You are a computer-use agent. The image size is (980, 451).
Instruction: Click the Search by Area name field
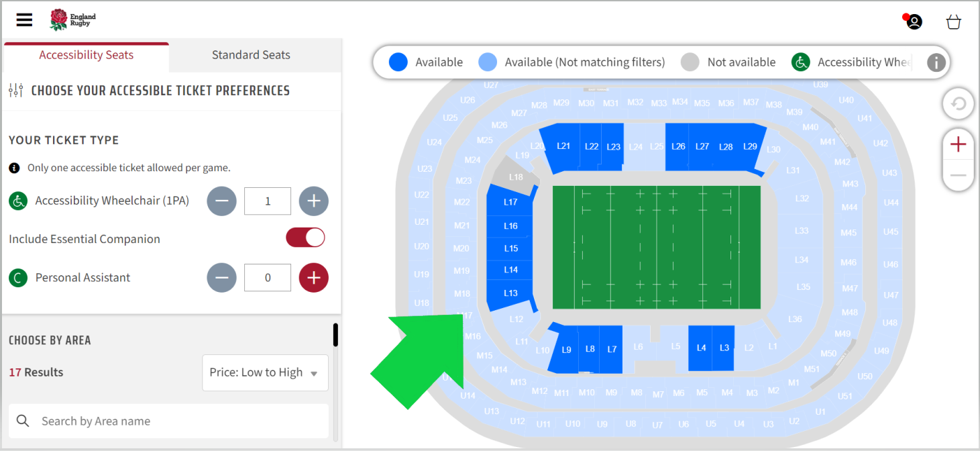pyautogui.click(x=168, y=421)
